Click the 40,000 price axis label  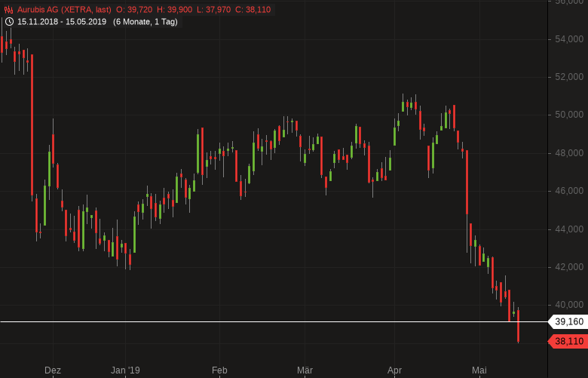[x=569, y=305]
